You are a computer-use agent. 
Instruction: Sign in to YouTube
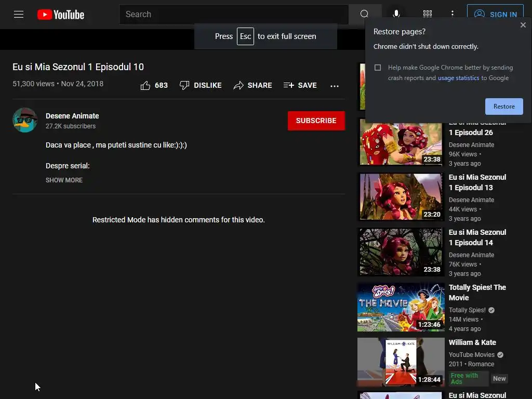[495, 14]
